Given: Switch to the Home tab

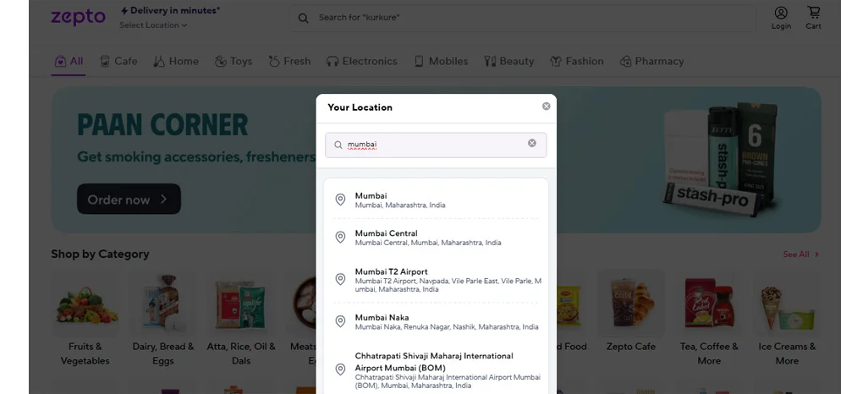Looking at the screenshot, I should tap(176, 62).
